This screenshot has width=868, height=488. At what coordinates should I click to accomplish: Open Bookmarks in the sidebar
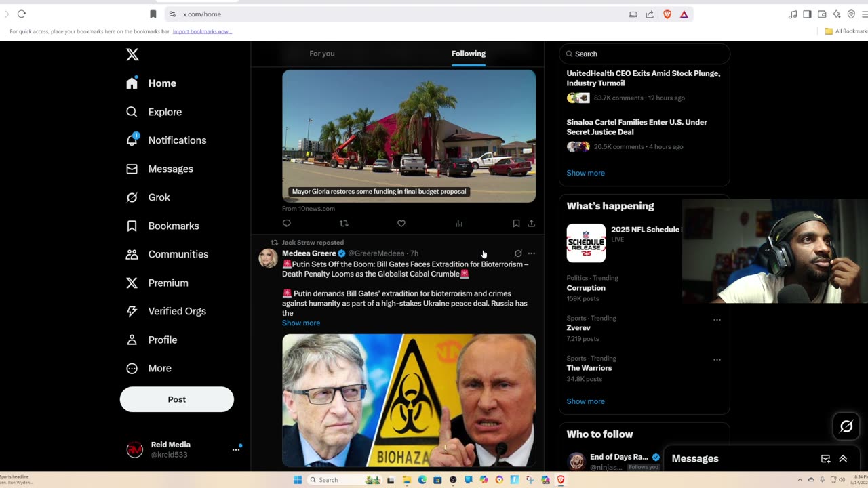[162, 226]
